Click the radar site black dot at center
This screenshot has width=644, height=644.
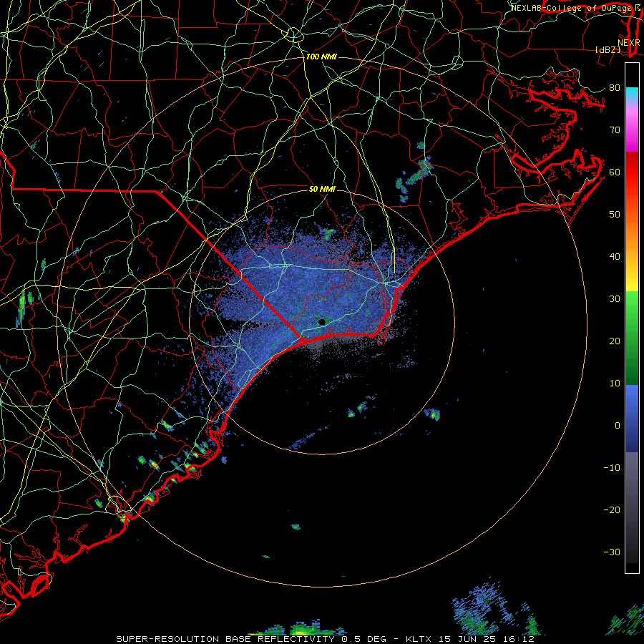point(322,322)
